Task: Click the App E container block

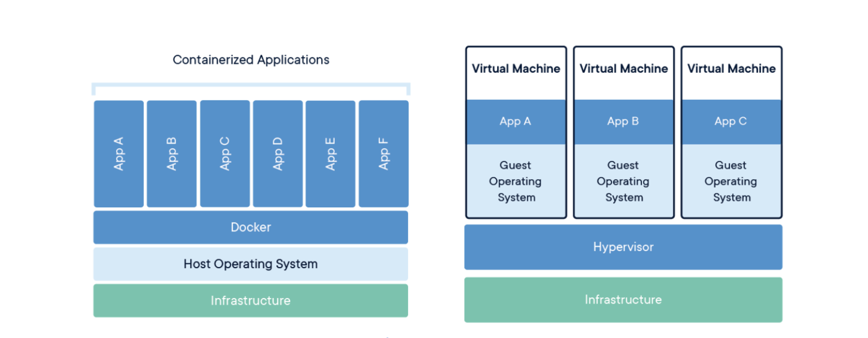Action: 330,154
